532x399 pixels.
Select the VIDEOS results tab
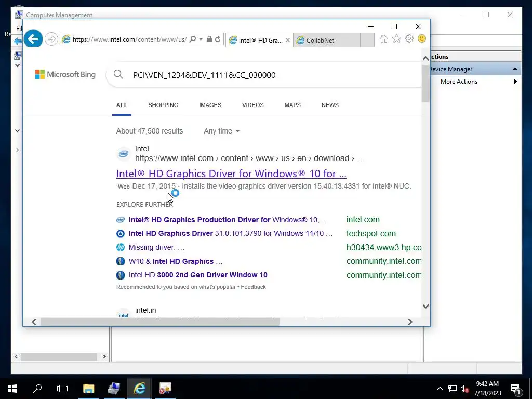coord(253,105)
